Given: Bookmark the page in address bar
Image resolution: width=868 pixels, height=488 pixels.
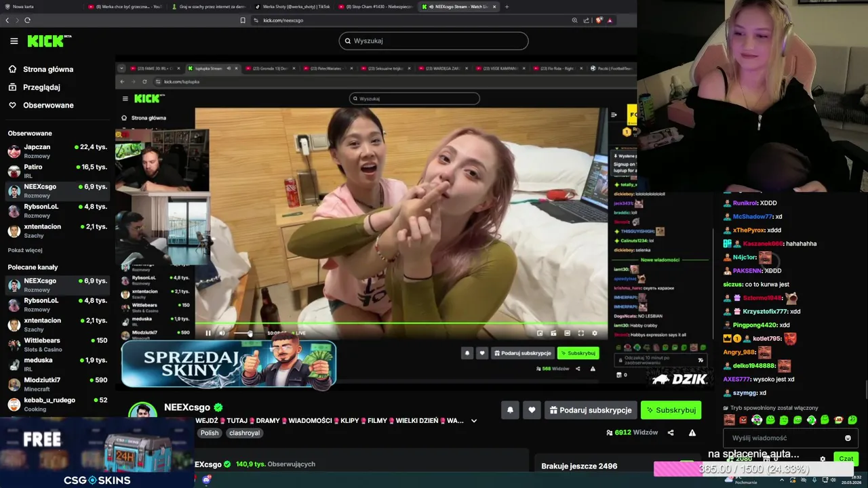Looking at the screenshot, I should point(243,20).
